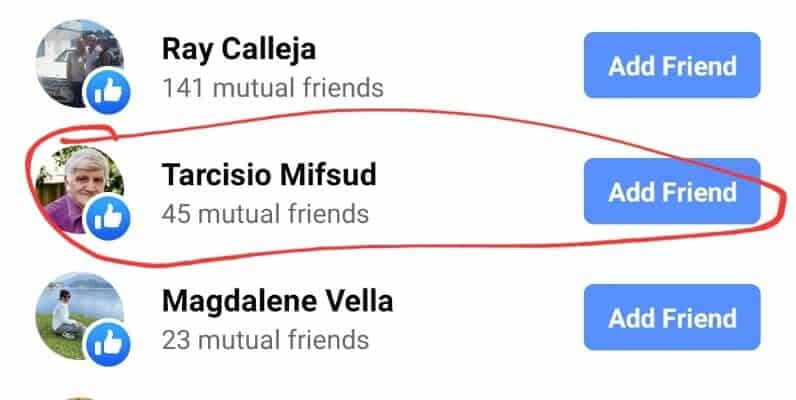Open Magdalene Vella's profile picture

(x=72, y=308)
